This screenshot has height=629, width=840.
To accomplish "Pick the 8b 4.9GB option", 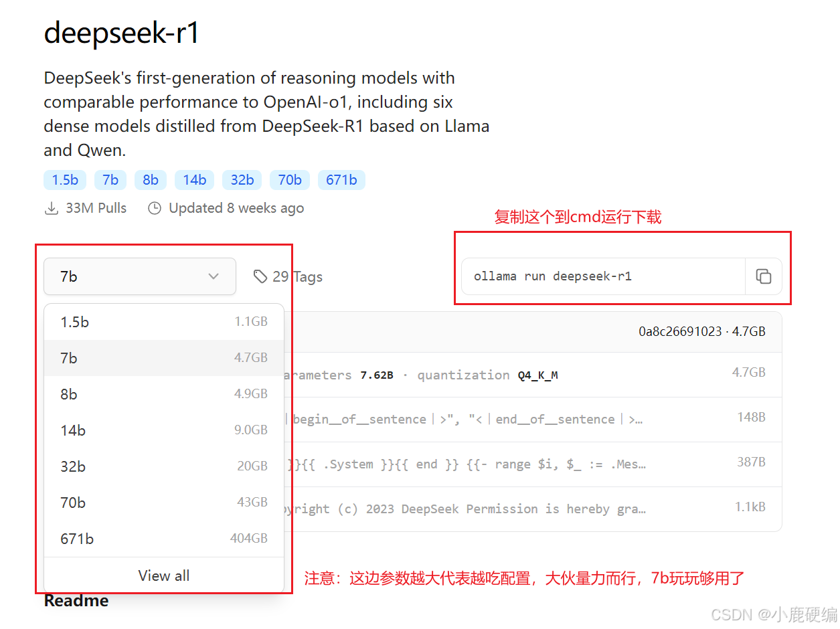I will point(164,394).
